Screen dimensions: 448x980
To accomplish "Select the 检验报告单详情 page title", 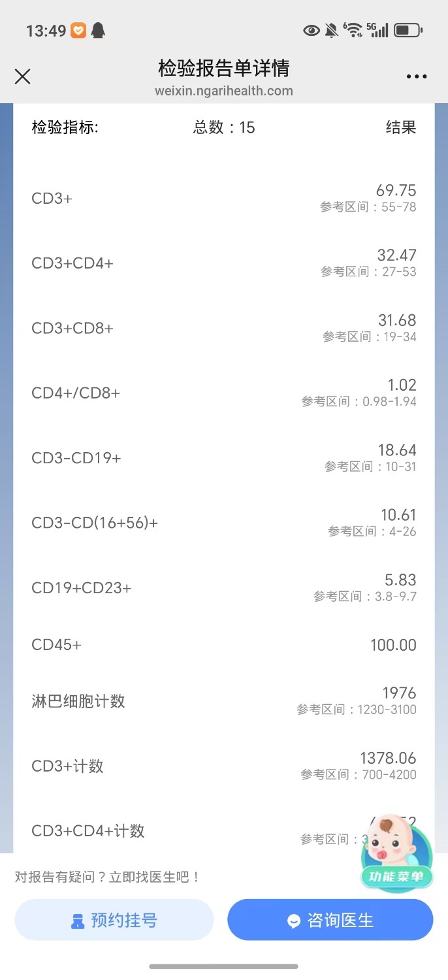I will coord(224,68).
